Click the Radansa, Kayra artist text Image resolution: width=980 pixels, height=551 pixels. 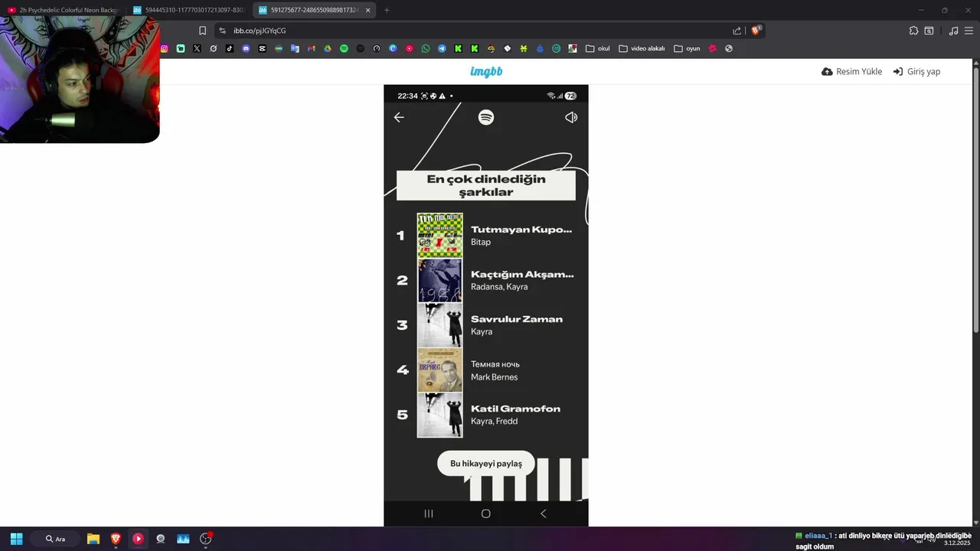point(499,287)
